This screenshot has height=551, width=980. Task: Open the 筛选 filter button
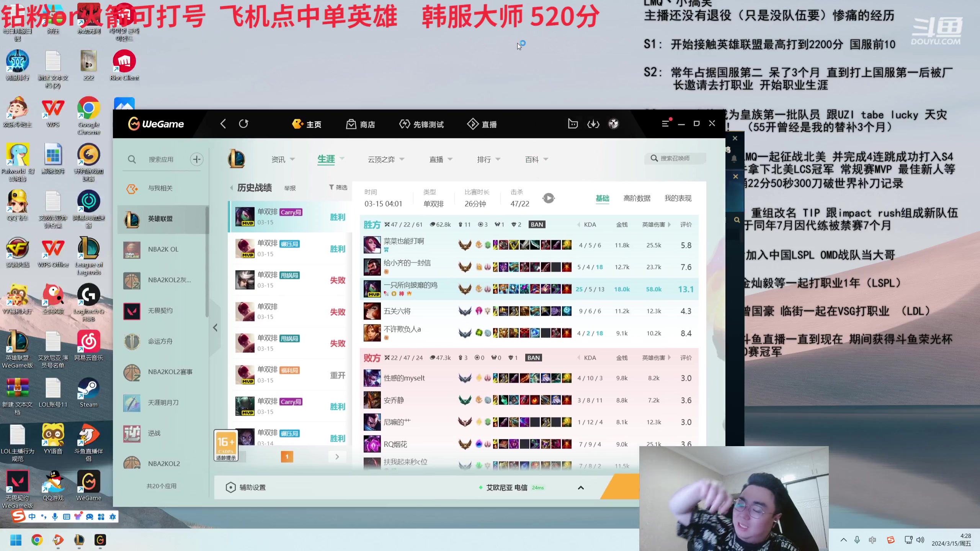coord(338,187)
